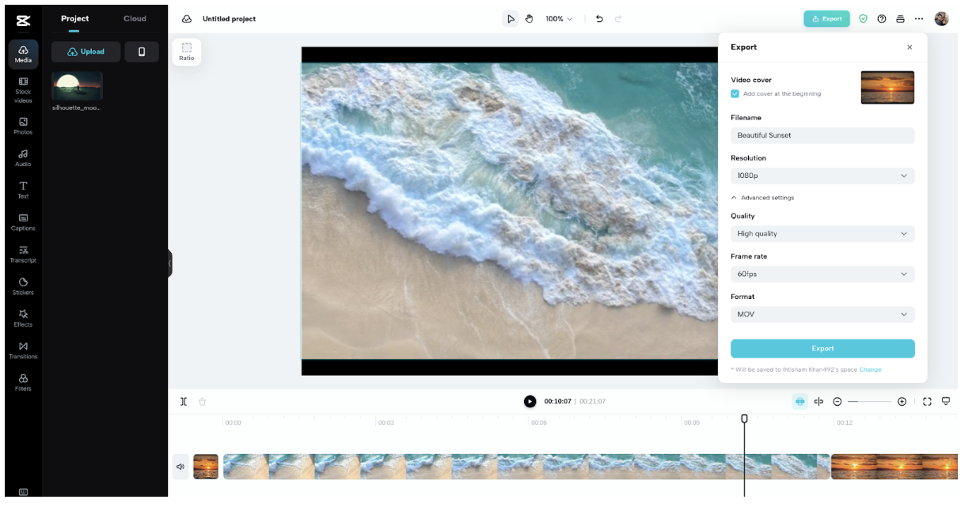Click the 00:06 mark on timeline ruler

pyautogui.click(x=538, y=422)
